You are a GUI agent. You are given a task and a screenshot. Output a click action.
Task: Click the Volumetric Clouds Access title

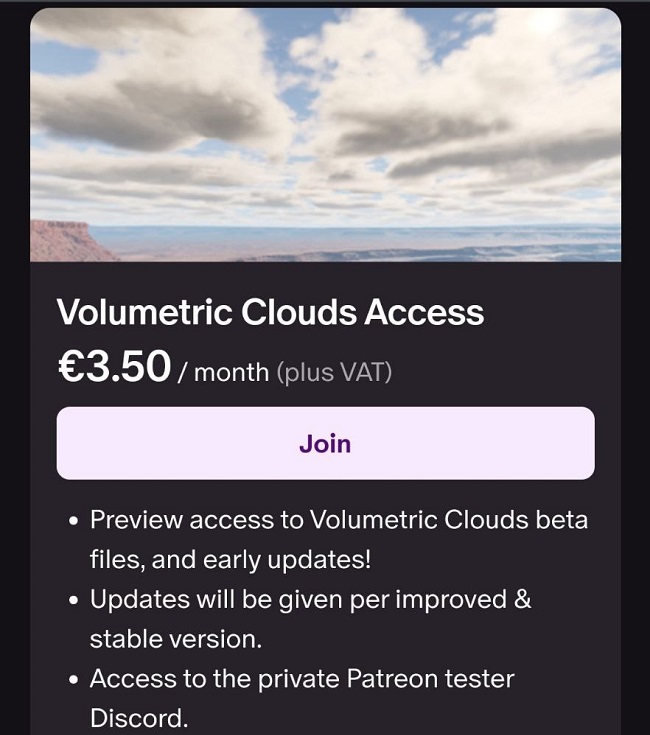[x=270, y=313]
